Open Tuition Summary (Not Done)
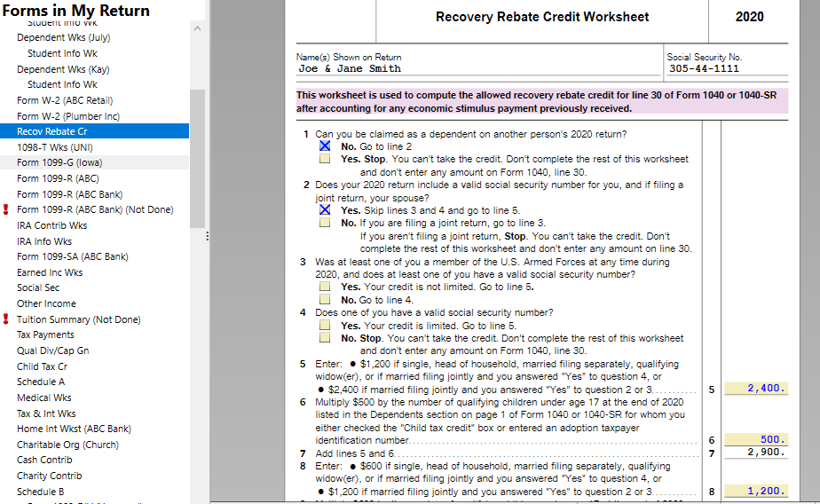820x504 pixels. 78,319
